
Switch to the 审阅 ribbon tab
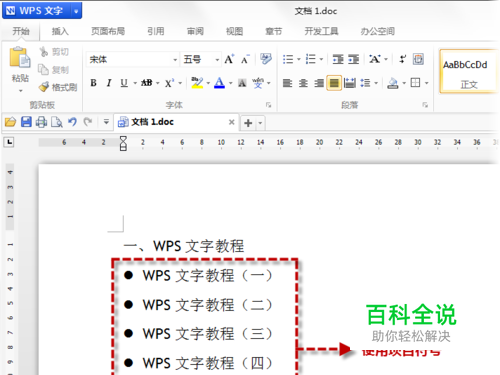[195, 31]
